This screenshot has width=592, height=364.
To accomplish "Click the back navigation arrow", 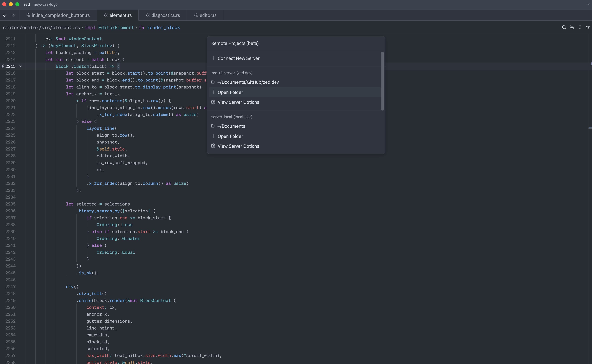I will click(x=5, y=15).
